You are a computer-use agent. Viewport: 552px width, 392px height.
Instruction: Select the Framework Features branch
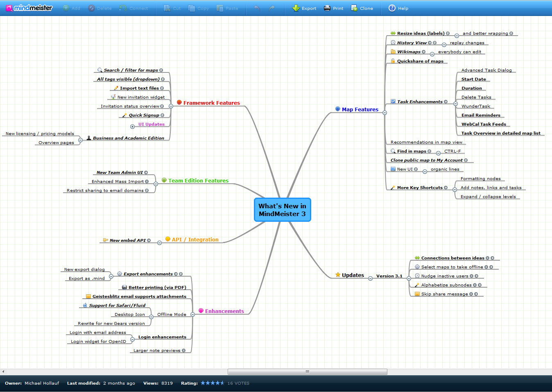point(211,103)
